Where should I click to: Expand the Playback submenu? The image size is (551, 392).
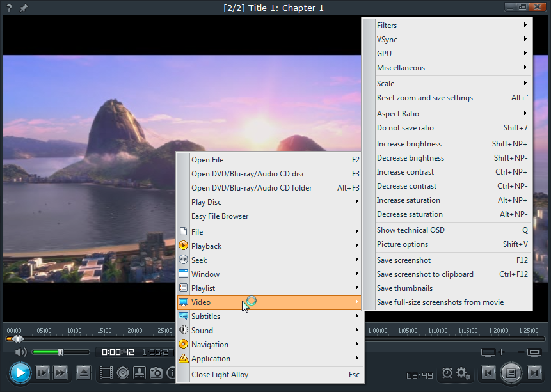[x=269, y=246]
